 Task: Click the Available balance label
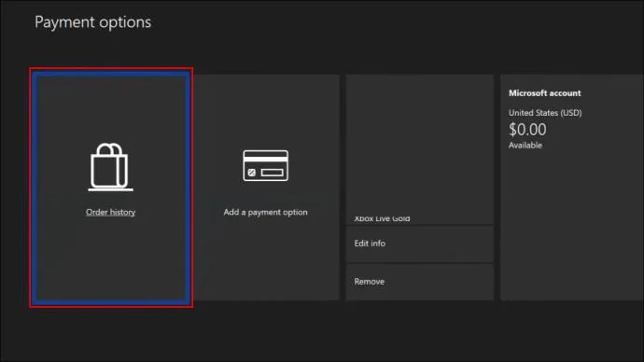525,146
